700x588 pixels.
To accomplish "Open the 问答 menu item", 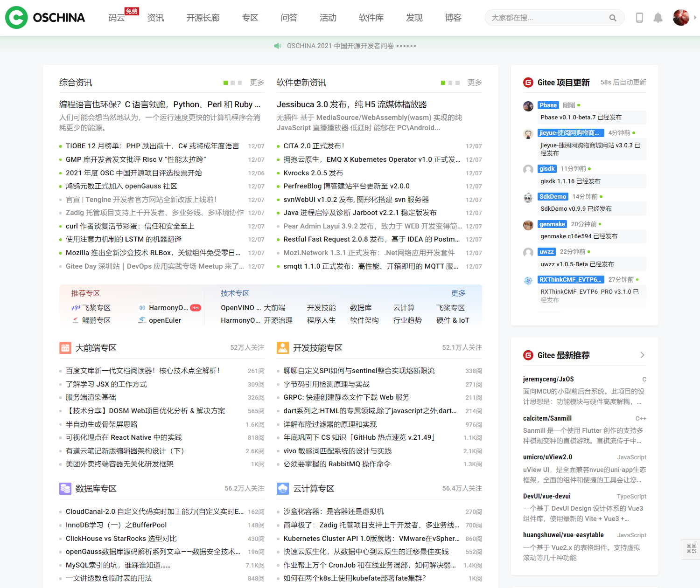I will (x=289, y=18).
